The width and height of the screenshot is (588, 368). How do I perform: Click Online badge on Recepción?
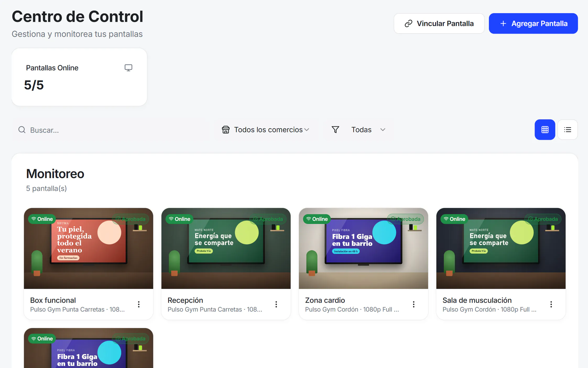(x=179, y=219)
